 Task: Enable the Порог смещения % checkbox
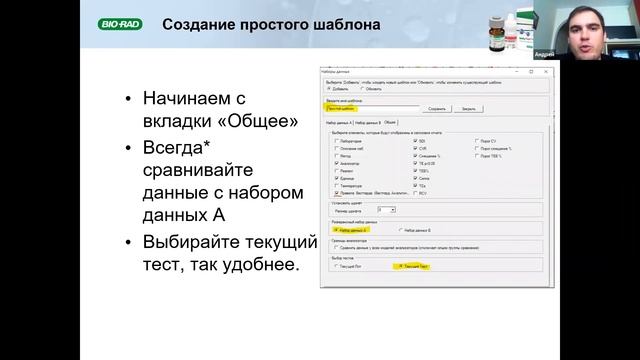point(477,149)
